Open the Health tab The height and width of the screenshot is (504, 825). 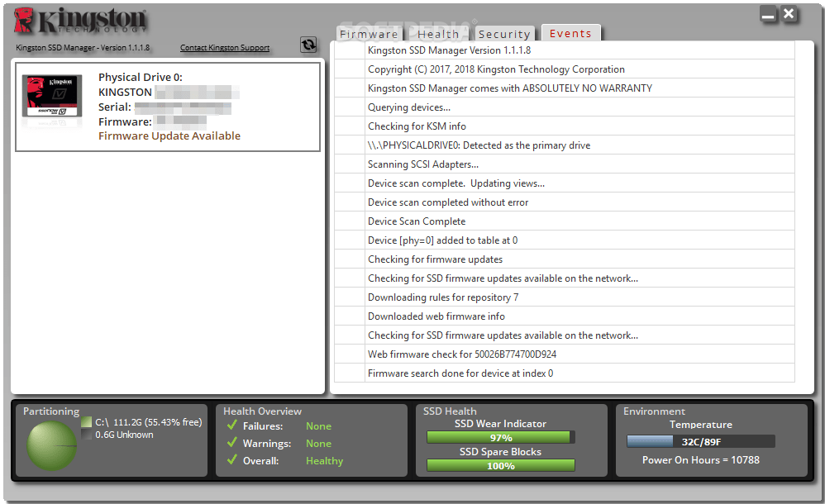(438, 33)
